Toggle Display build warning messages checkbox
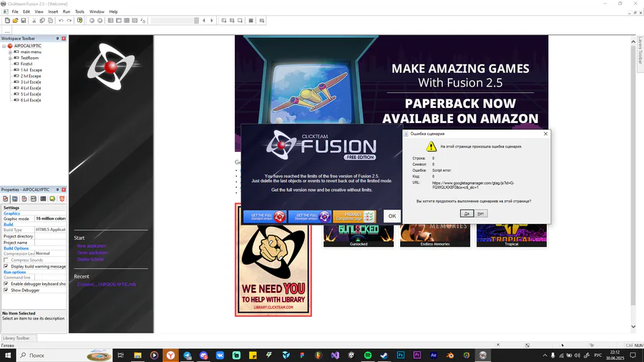The width and height of the screenshot is (644, 362). point(6,266)
